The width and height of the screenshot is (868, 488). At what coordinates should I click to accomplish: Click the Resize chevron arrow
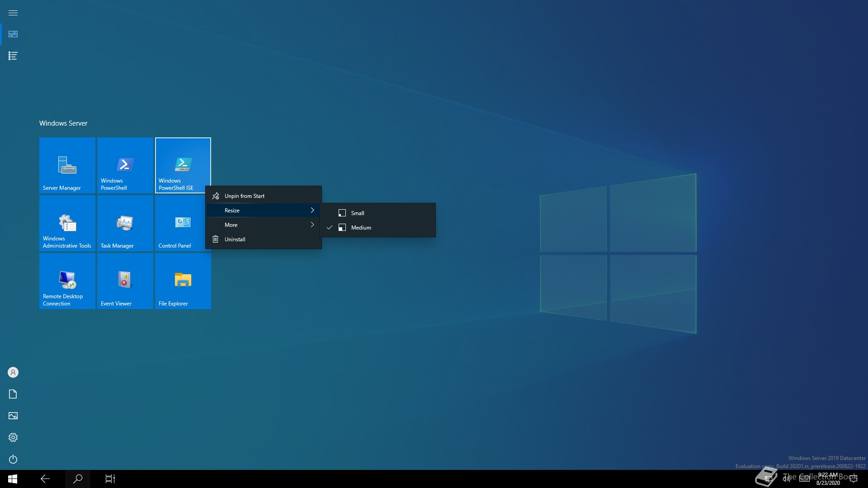click(312, 211)
